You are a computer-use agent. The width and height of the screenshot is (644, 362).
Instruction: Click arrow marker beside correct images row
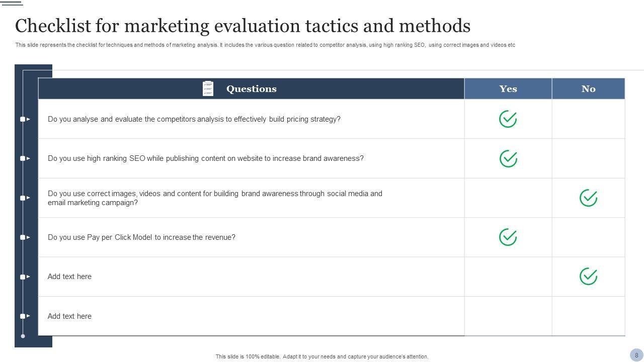(x=25, y=198)
